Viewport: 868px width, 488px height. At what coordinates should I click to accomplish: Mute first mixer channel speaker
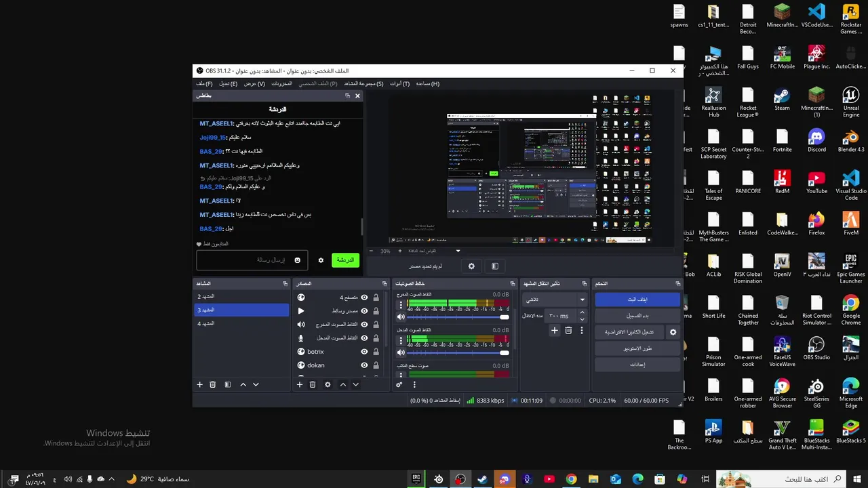[401, 317]
